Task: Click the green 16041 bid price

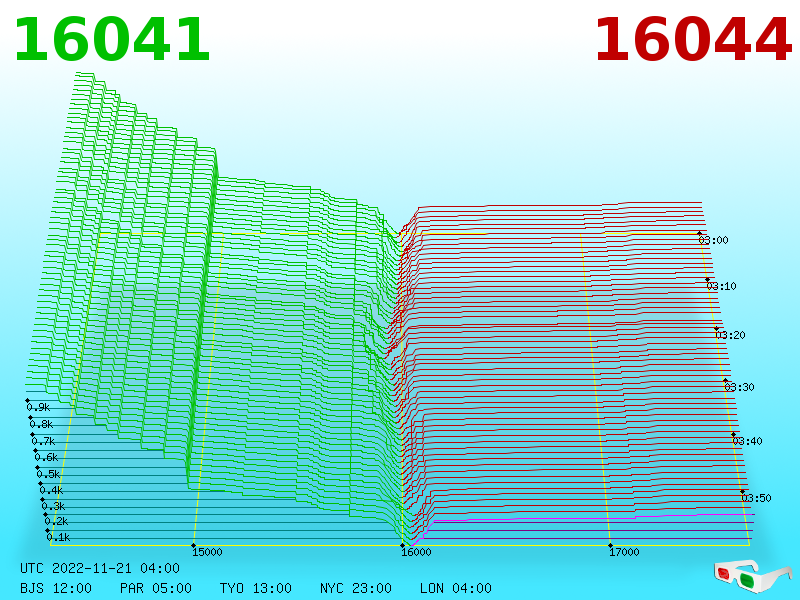Action: coord(112,40)
